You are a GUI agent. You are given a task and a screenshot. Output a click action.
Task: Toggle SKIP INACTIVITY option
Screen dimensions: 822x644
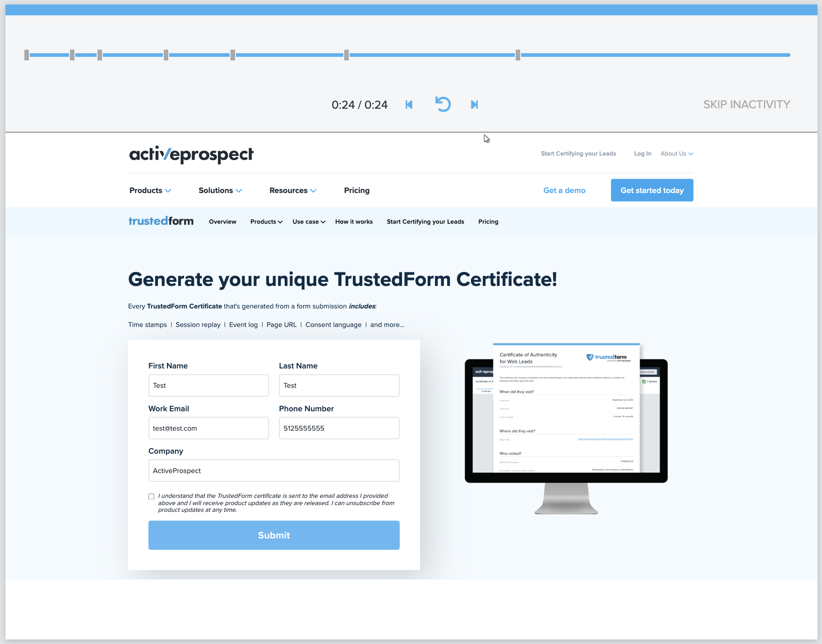746,105
